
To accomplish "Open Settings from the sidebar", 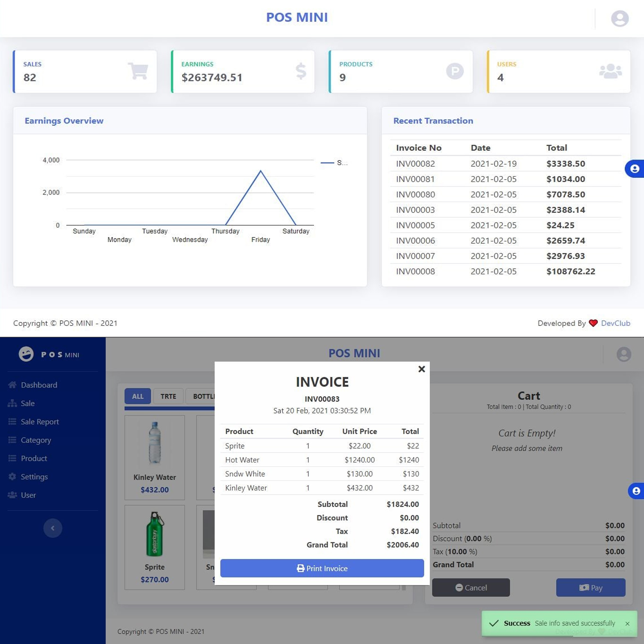I will coord(34,477).
